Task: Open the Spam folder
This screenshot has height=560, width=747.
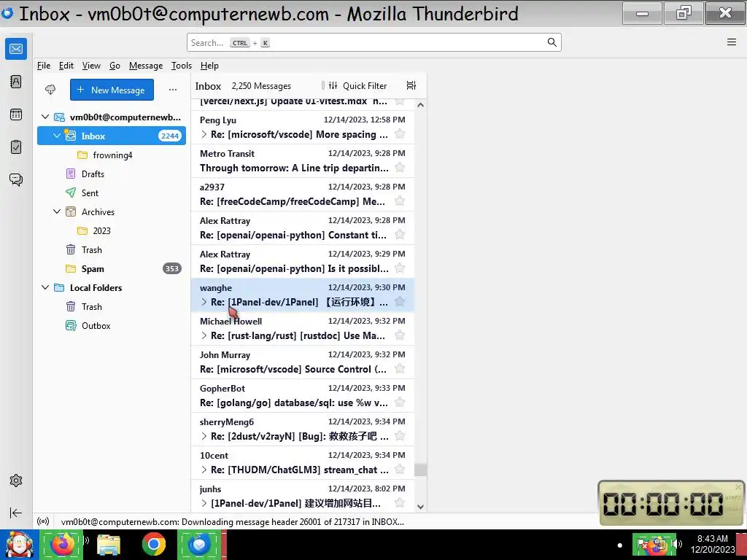Action: [x=112, y=268]
